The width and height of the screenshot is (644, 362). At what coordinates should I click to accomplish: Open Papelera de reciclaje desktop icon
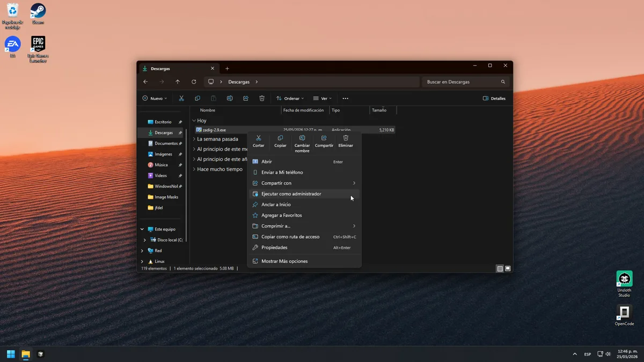(12, 16)
